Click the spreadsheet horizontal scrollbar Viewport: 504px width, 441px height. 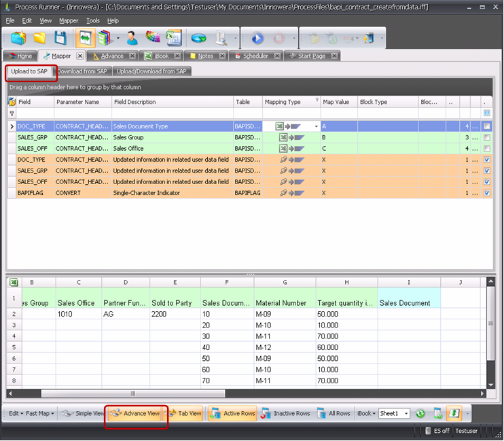204,393
